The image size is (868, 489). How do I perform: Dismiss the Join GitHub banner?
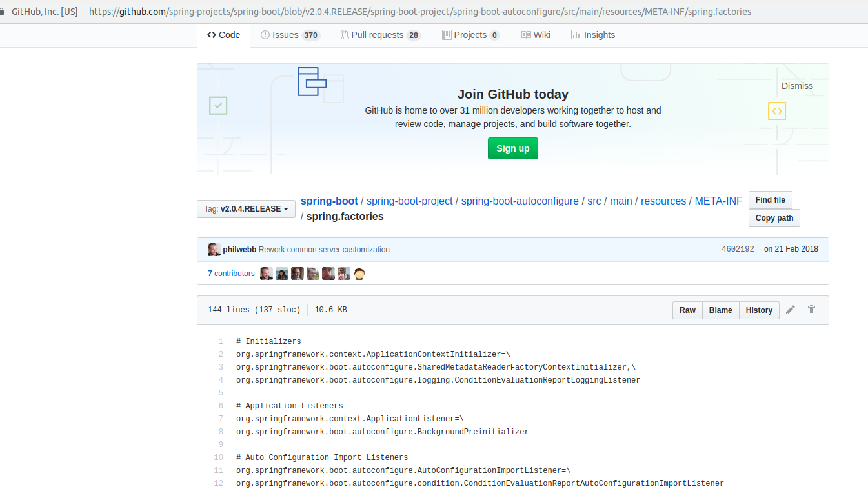pos(797,86)
